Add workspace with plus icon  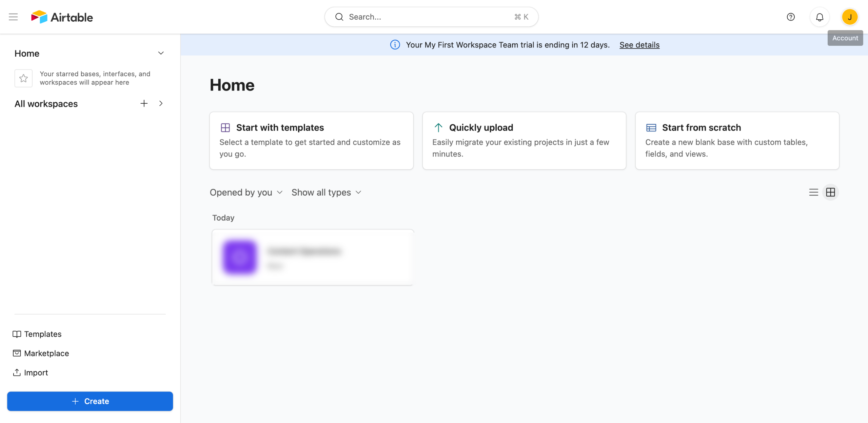[144, 103]
